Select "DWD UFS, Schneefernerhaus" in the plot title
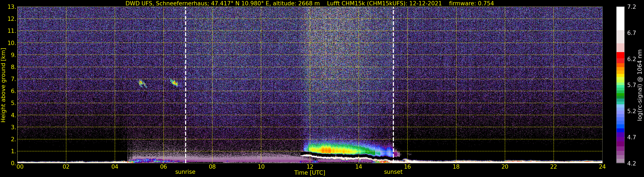The height and width of the screenshot is (177, 644). [167, 3]
